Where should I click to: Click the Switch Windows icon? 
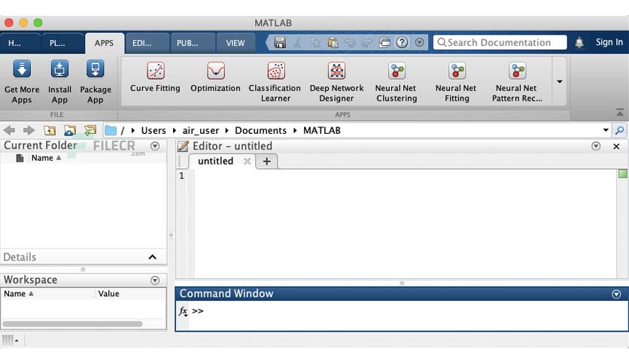tap(384, 42)
